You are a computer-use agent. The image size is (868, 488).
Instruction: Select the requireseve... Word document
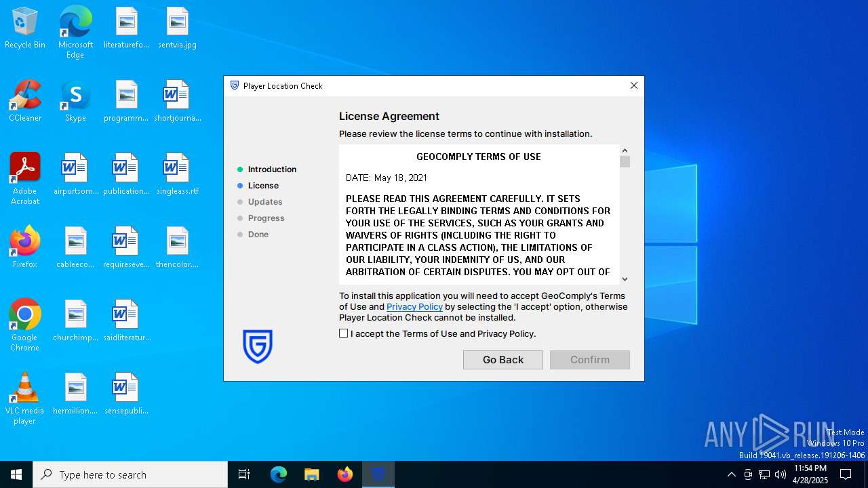[x=126, y=248]
